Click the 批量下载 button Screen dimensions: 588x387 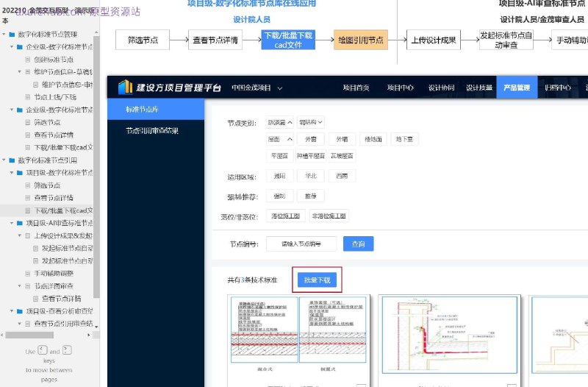coord(318,280)
